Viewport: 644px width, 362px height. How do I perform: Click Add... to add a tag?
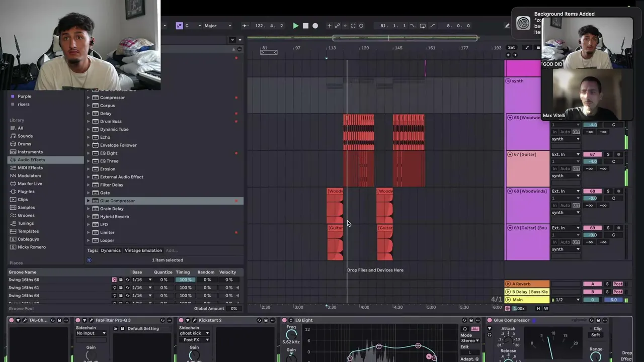(x=172, y=250)
